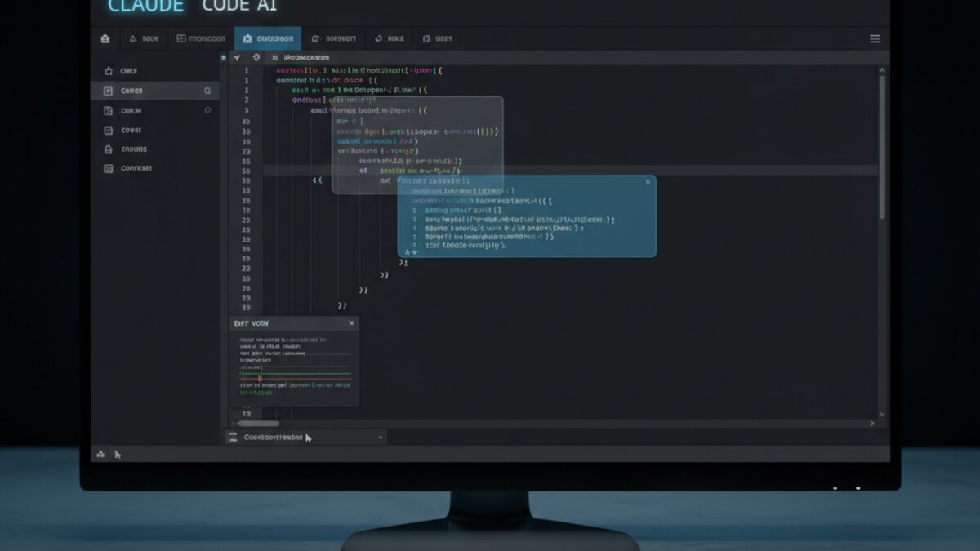Screen dimensions: 980x551
Task: Open the dropdown in the bottom bar below the editor
Action: [x=305, y=438]
